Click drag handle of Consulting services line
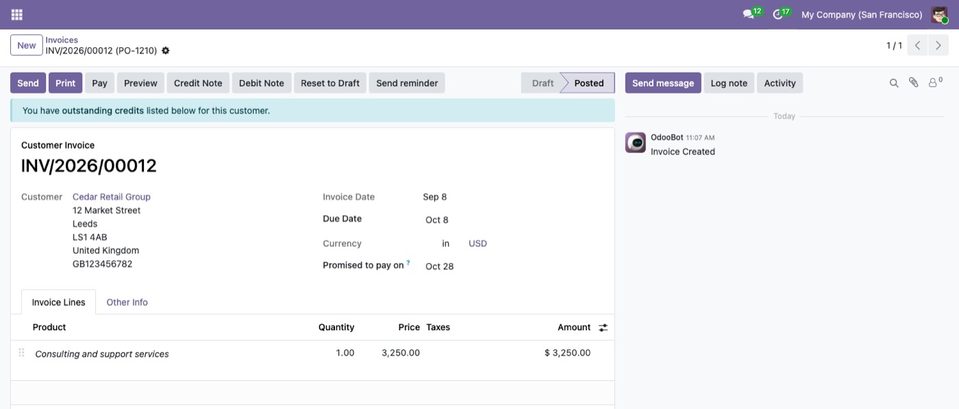This screenshot has width=959, height=409. click(x=21, y=353)
